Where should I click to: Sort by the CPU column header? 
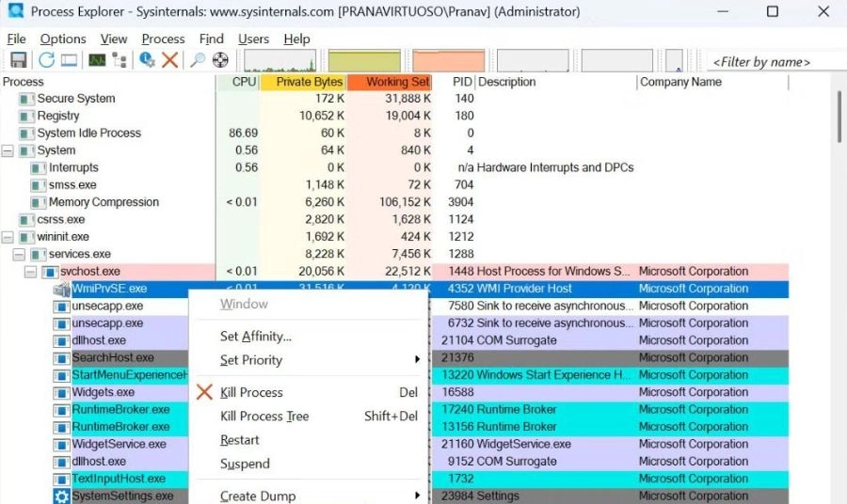238,82
